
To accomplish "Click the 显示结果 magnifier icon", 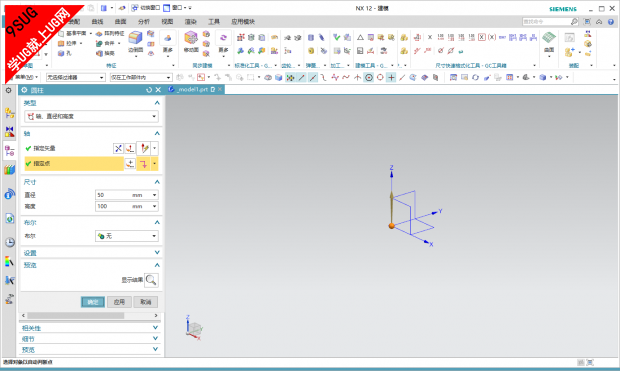I will 151,280.
